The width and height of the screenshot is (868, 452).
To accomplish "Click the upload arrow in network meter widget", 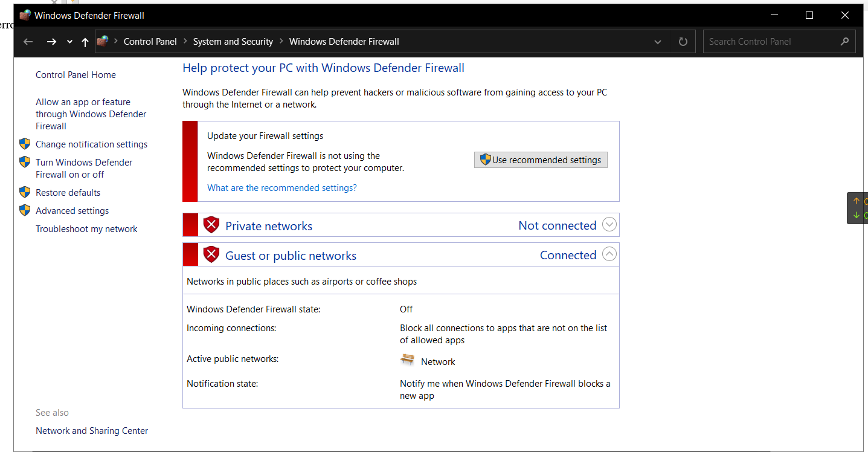I will (x=856, y=201).
